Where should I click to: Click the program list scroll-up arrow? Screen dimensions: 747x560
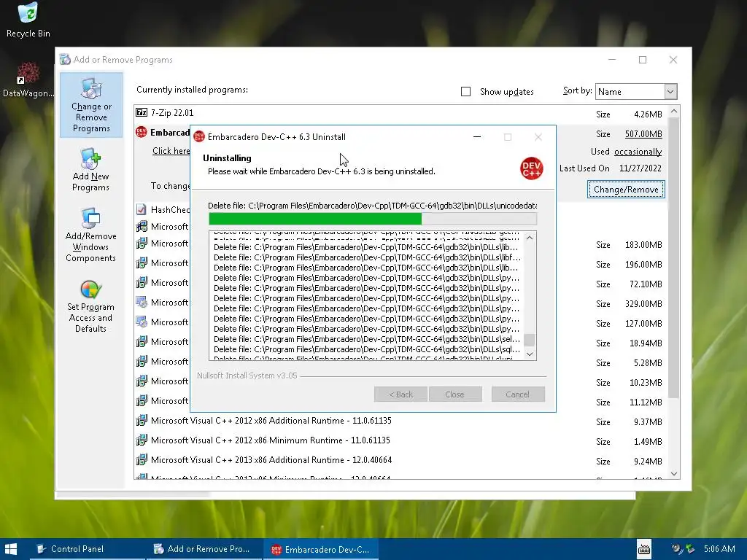673,112
